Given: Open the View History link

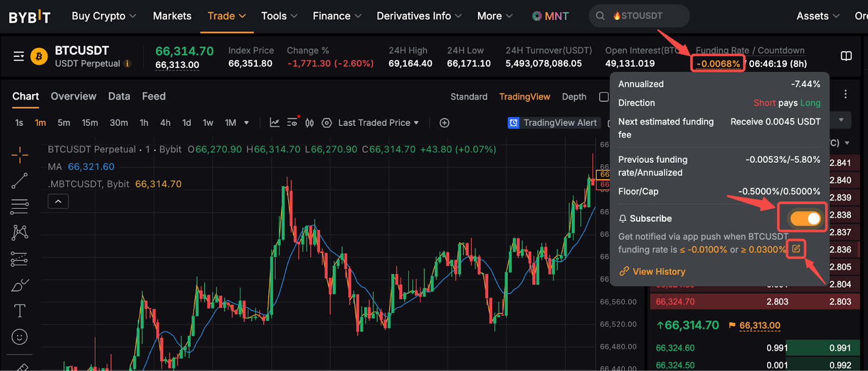Looking at the screenshot, I should click(659, 272).
